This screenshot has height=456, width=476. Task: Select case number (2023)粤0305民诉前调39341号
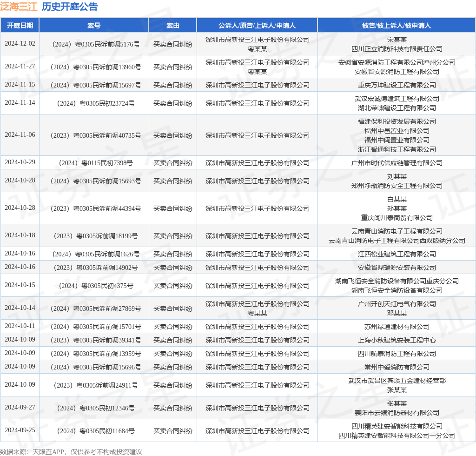click(x=96, y=340)
